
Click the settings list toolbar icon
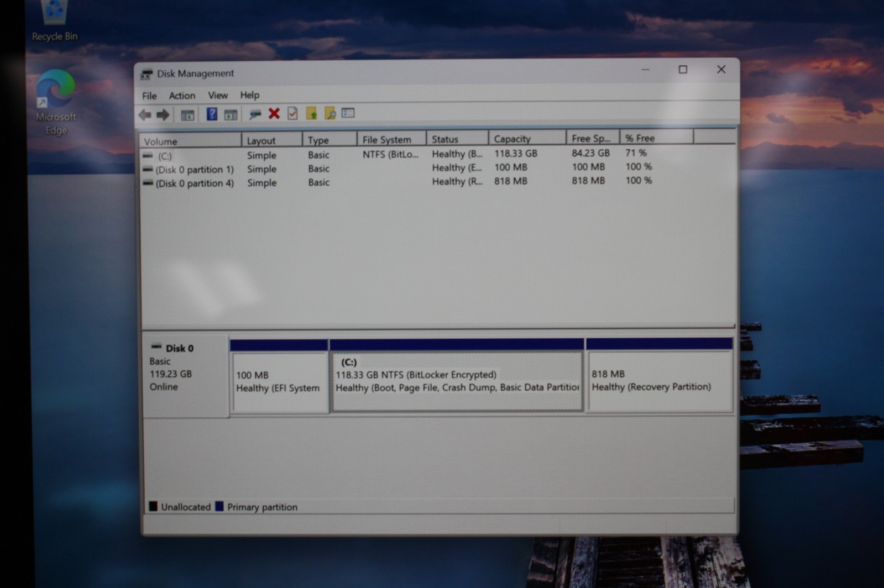tap(348, 113)
